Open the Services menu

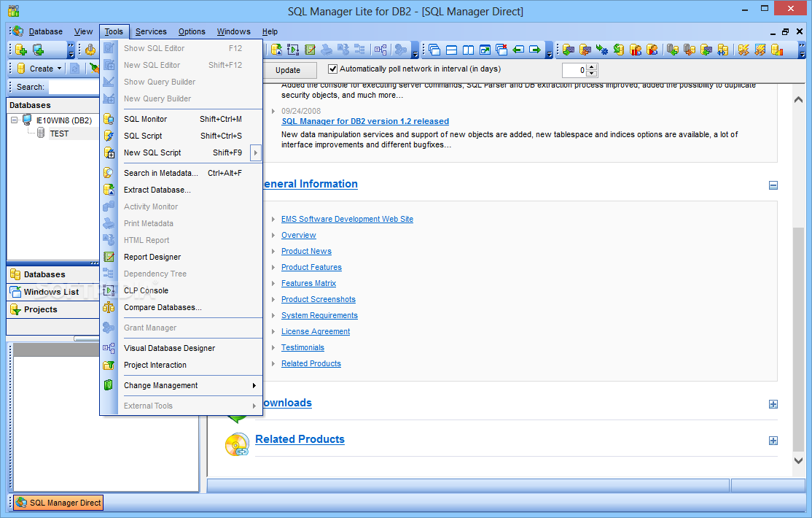(x=151, y=31)
